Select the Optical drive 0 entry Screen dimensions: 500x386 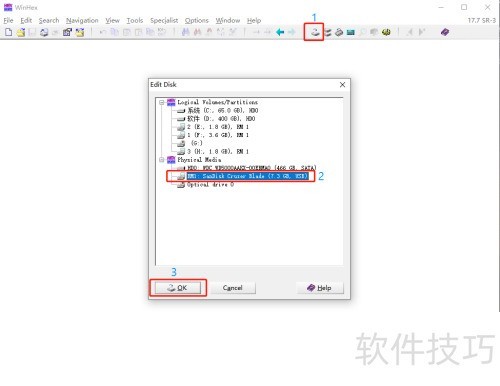click(210, 184)
